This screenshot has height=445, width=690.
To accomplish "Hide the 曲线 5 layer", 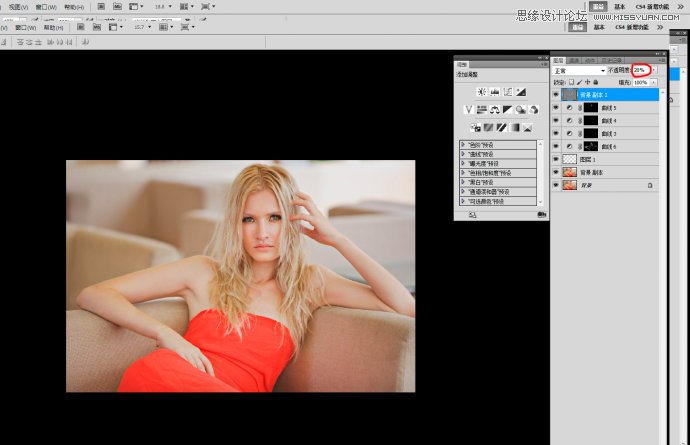I will pos(556,108).
